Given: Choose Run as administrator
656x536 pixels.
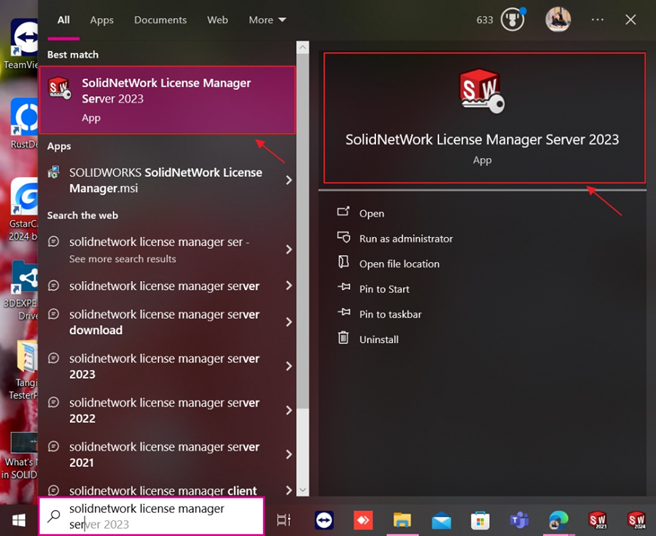Looking at the screenshot, I should click(x=406, y=239).
